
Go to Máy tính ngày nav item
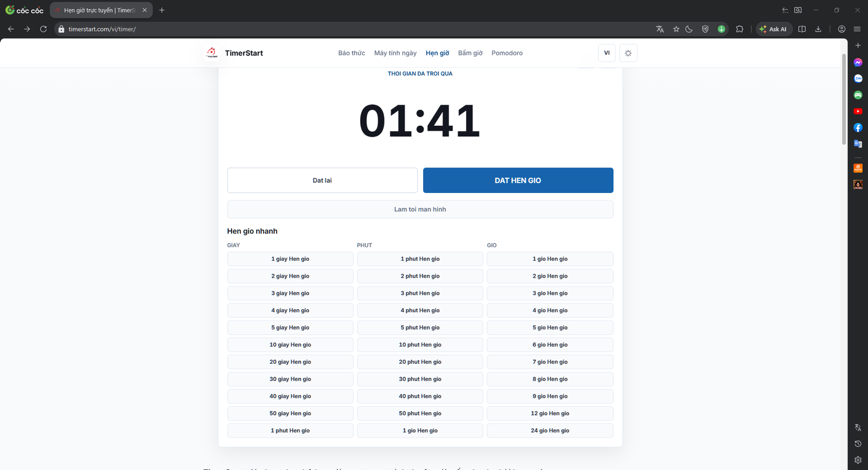pyautogui.click(x=395, y=53)
